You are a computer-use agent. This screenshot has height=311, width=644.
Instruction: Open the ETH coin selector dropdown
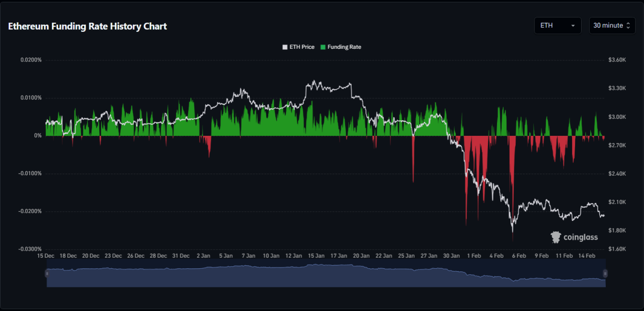[557, 25]
